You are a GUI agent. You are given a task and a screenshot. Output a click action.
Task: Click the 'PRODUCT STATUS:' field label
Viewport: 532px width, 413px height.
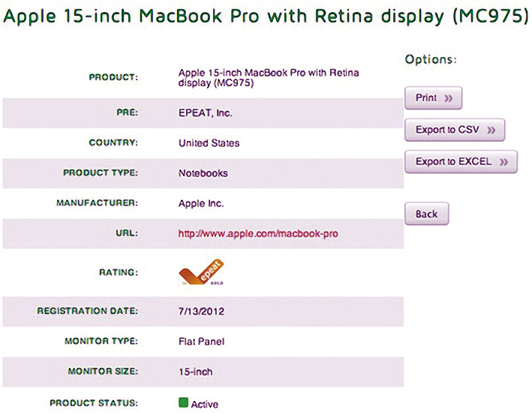click(x=94, y=403)
